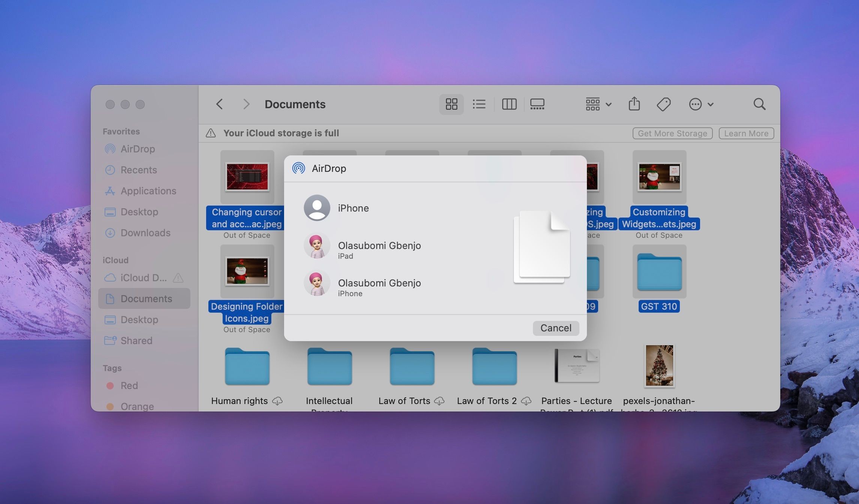Select Documents in iCloud sidebar section
The image size is (859, 504).
(144, 298)
